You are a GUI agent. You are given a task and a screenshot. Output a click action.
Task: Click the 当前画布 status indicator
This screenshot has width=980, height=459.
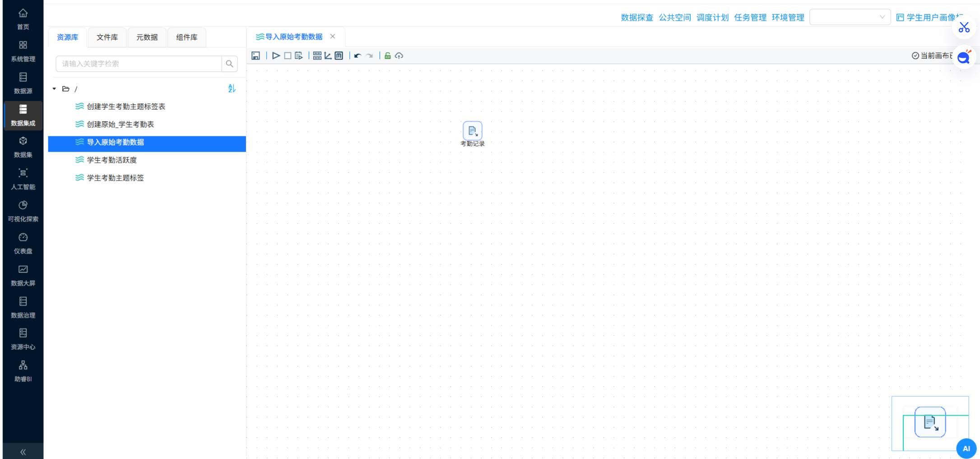click(x=932, y=56)
